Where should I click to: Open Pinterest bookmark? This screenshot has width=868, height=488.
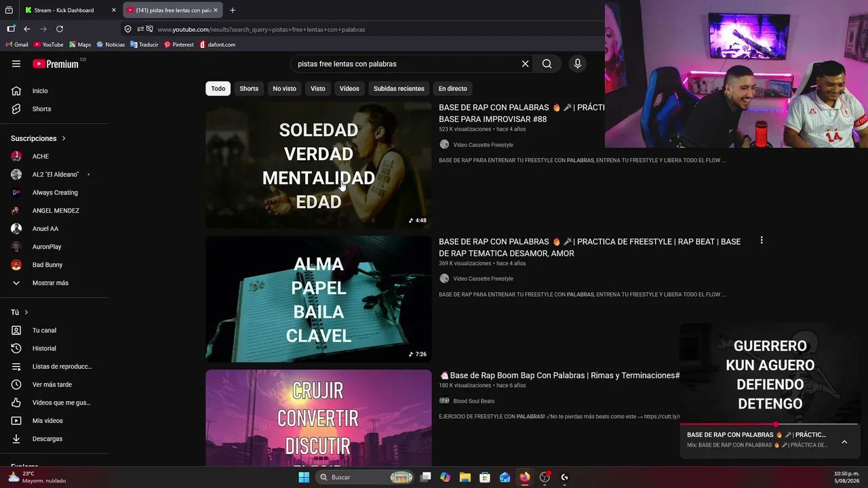(x=179, y=45)
